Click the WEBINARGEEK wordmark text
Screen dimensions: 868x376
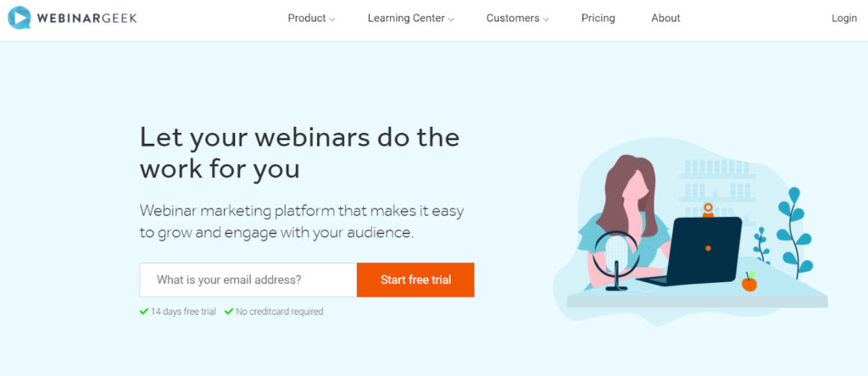(86, 19)
